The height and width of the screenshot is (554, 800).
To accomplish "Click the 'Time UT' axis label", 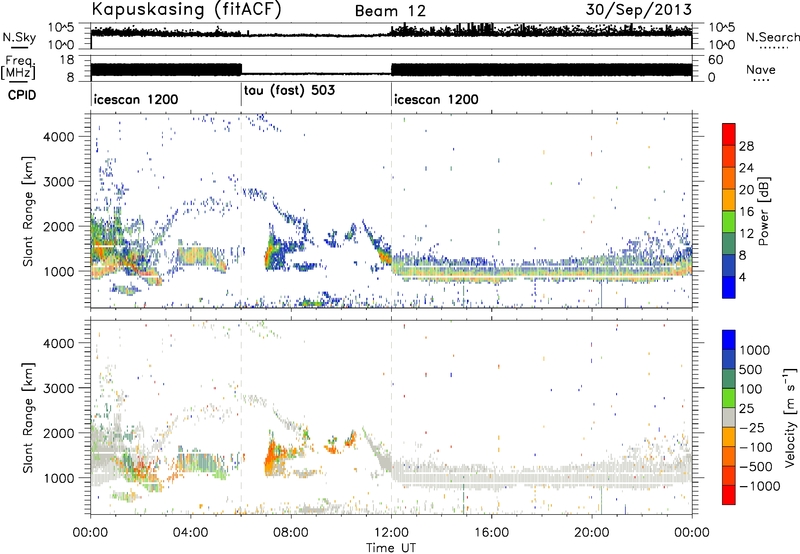I will pyautogui.click(x=391, y=548).
